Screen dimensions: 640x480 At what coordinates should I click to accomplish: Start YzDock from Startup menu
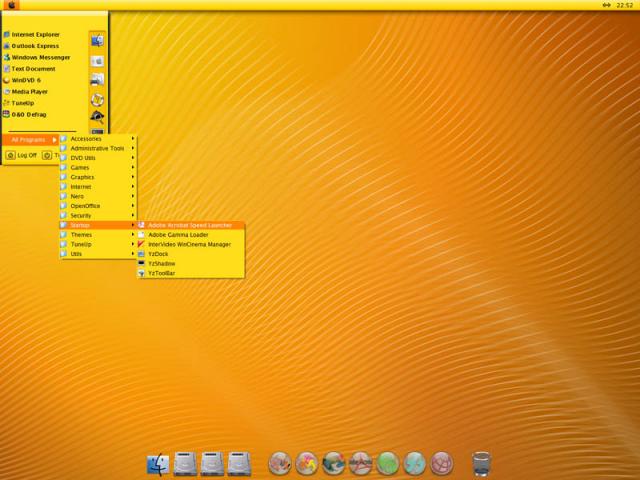pos(191,254)
